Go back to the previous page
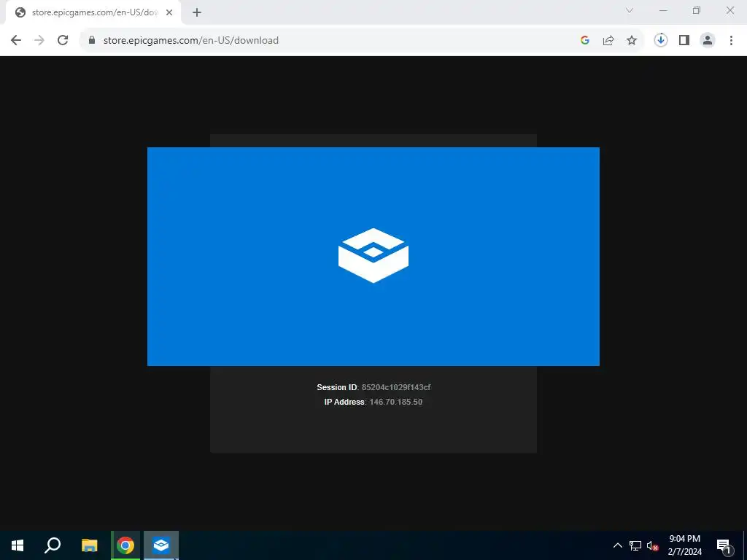The height and width of the screenshot is (560, 747). [x=16, y=40]
